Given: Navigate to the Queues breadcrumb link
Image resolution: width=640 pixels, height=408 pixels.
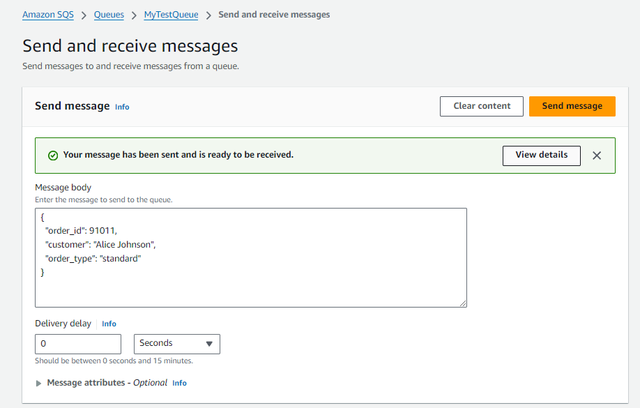Looking at the screenshot, I should (x=110, y=15).
